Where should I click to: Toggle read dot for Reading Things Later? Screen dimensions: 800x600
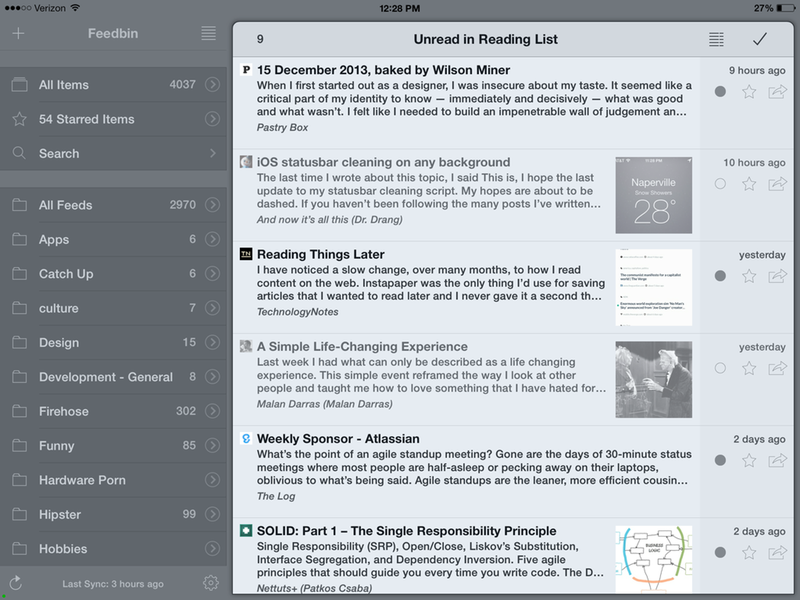(x=720, y=276)
